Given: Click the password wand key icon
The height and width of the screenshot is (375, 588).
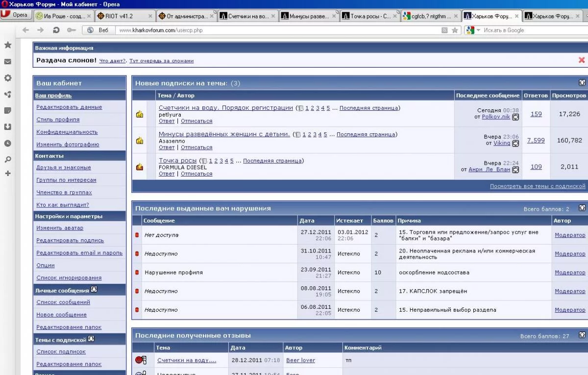Looking at the screenshot, I should pyautogui.click(x=72, y=30).
